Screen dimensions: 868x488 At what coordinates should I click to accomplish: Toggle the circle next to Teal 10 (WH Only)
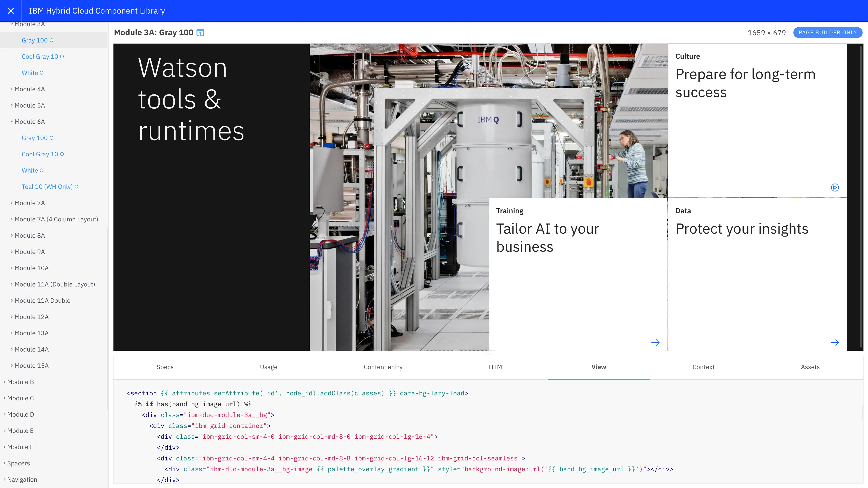[77, 186]
